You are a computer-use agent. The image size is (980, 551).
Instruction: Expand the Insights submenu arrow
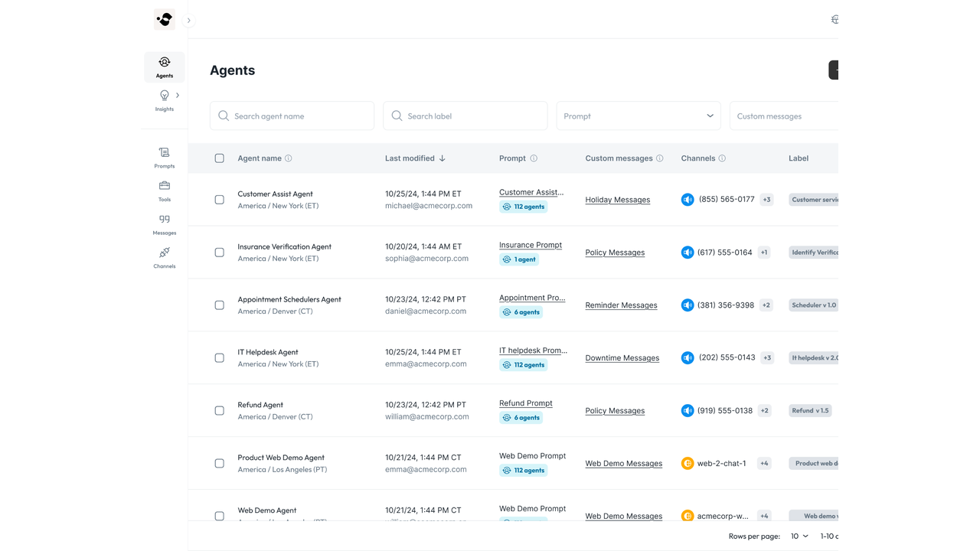178,96
